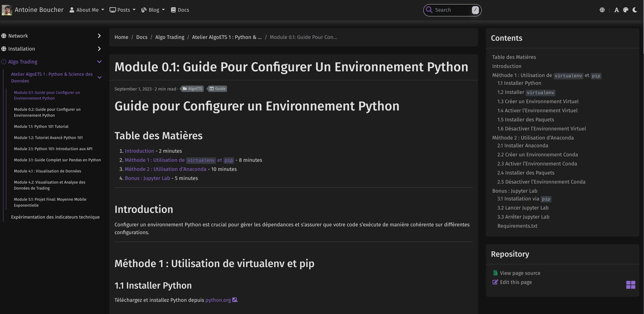Open the font size 'A' icon
644x314 pixels.
click(x=617, y=10)
